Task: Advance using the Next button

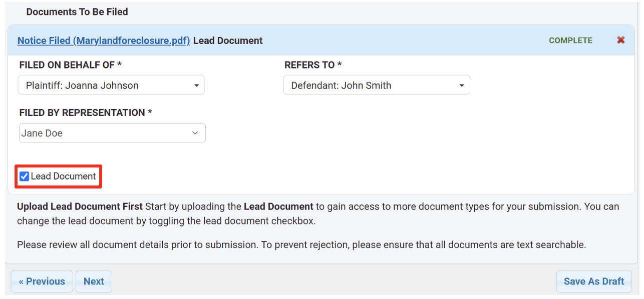Action: 94,281
